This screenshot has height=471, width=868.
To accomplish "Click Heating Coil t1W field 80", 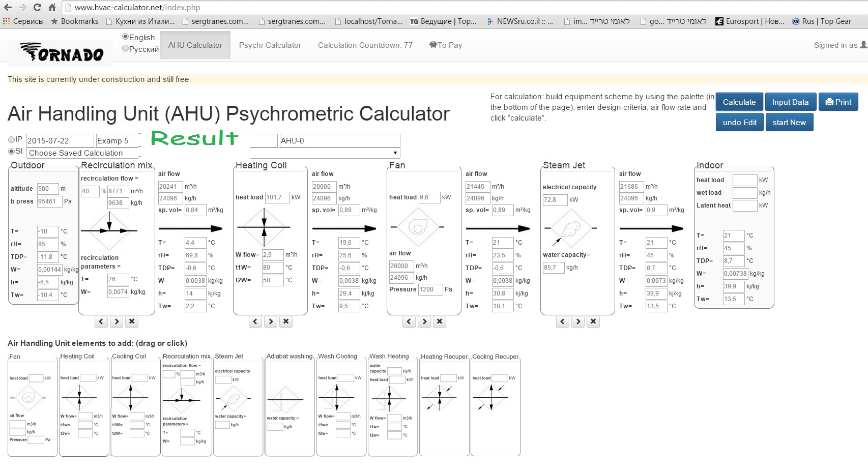I will (272, 267).
